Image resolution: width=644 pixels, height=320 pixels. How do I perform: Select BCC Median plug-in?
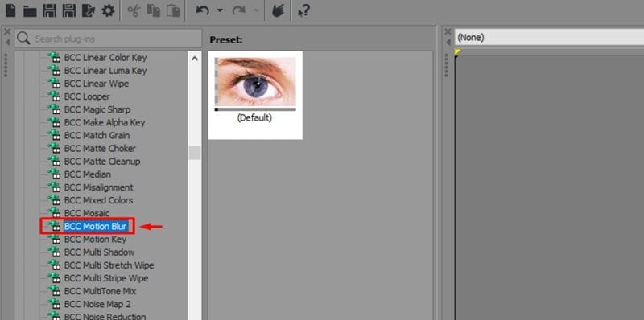87,174
